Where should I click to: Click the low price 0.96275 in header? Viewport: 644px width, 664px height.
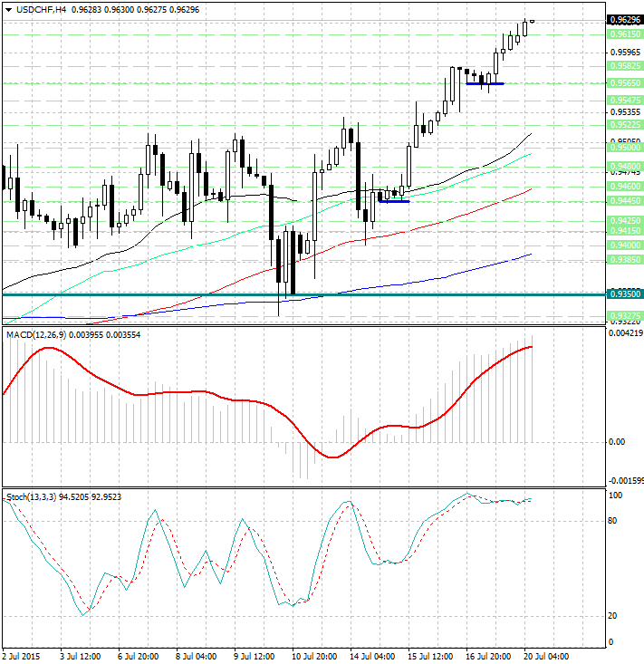click(151, 10)
